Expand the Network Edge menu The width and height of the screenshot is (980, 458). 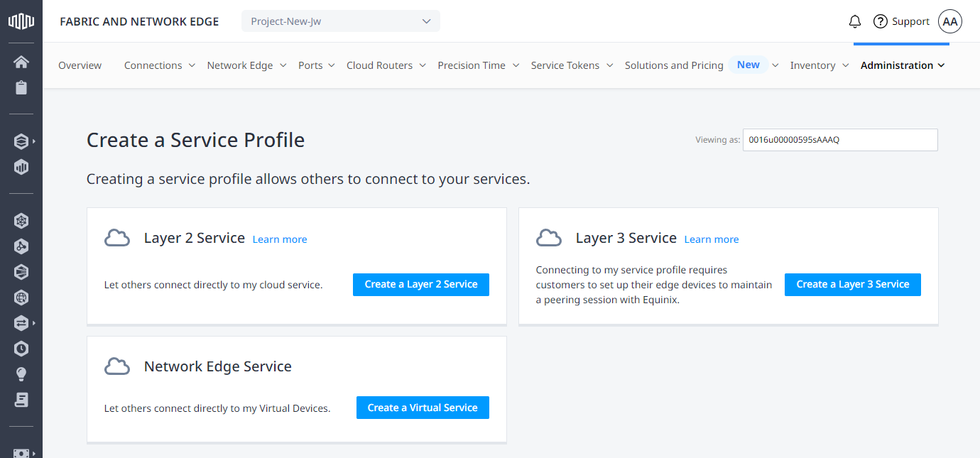[x=247, y=65]
